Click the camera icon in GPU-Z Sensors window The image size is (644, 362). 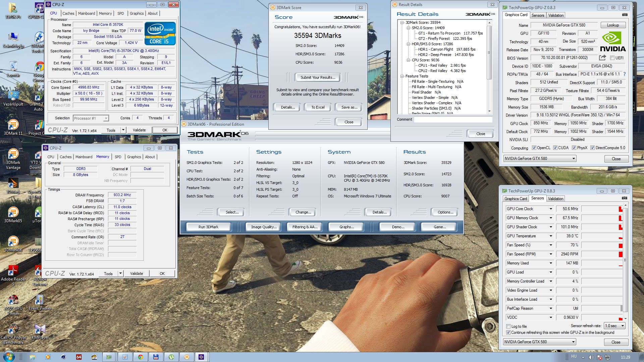[x=624, y=198]
